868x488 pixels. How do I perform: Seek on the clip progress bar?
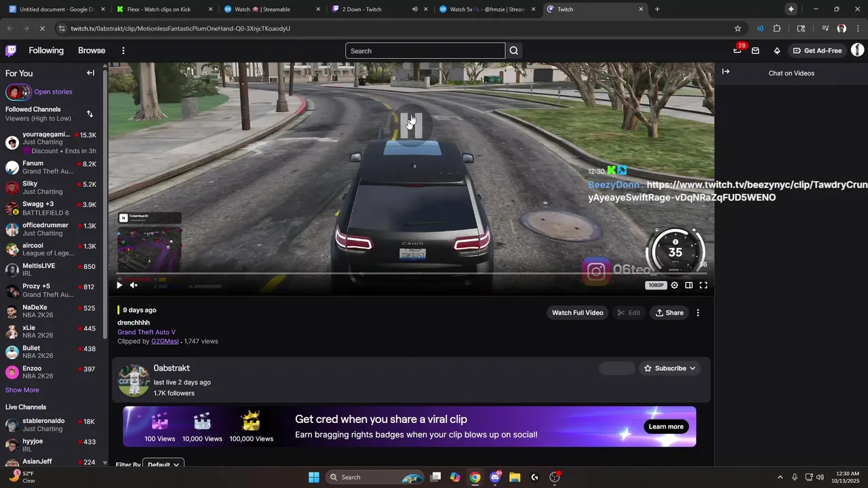[411, 273]
